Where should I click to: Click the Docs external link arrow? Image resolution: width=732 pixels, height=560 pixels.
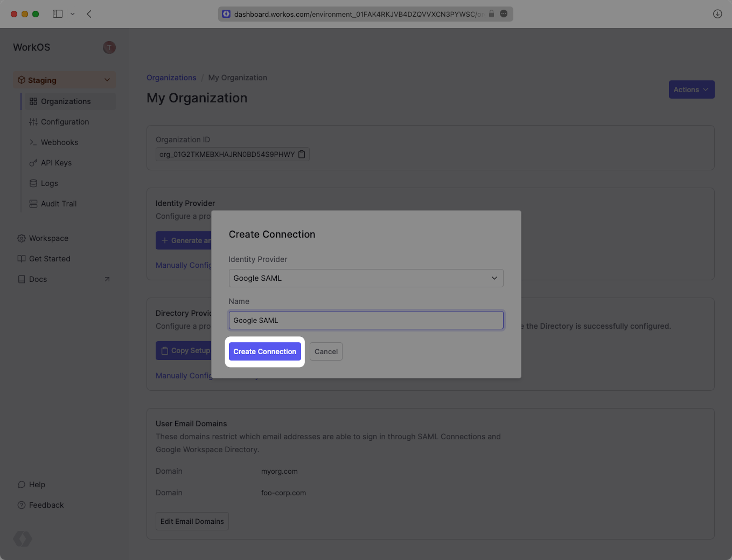coord(107,279)
